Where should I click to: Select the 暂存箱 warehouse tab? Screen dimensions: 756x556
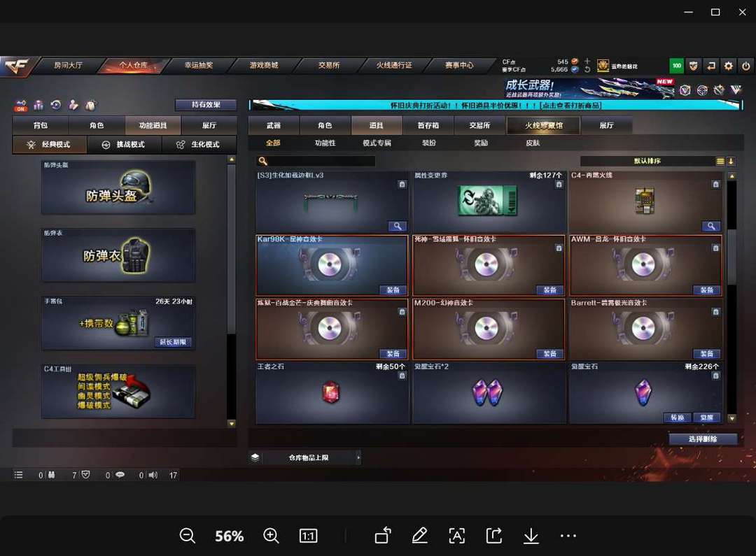[x=428, y=126]
